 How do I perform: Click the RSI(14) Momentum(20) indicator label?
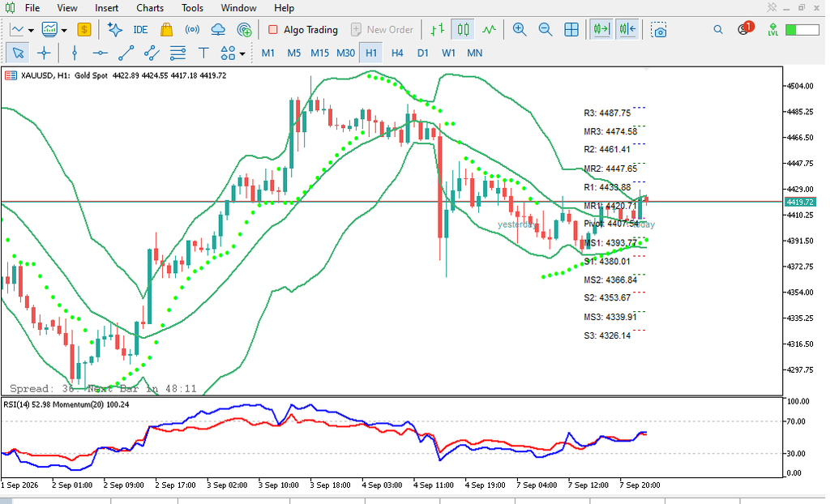coord(66,404)
